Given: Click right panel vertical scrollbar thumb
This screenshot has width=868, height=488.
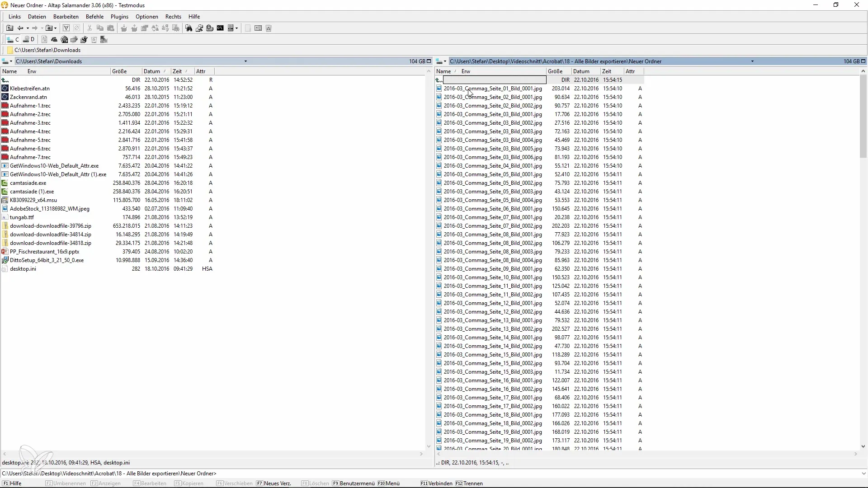Looking at the screenshot, I should [863, 117].
